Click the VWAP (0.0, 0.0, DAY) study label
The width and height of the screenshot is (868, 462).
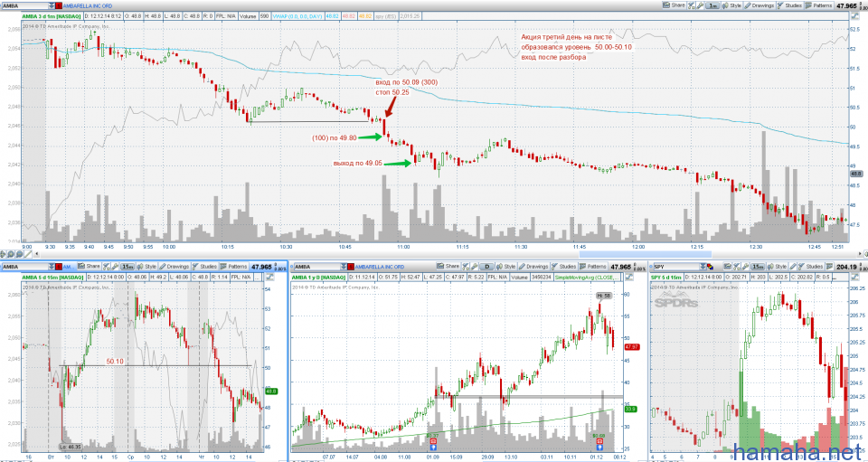[297, 16]
